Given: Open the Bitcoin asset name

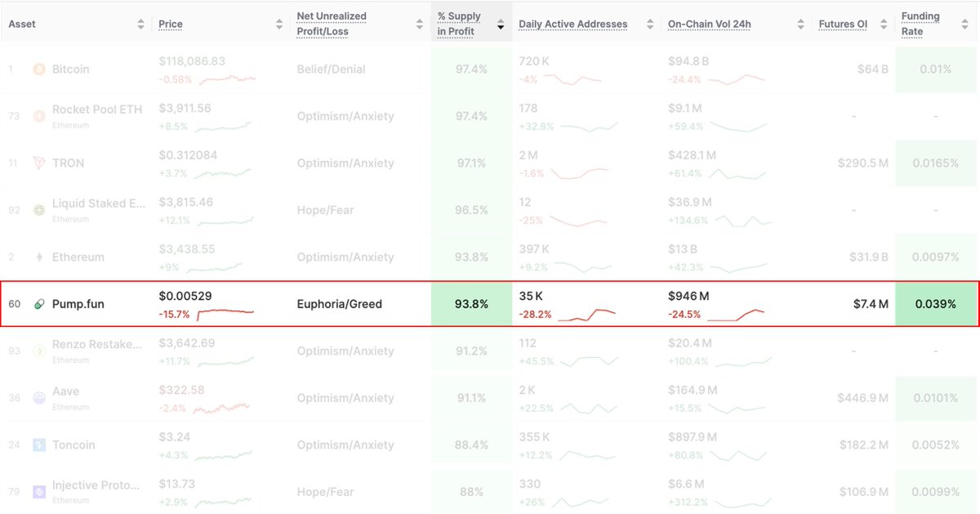Looking at the screenshot, I should coord(71,69).
